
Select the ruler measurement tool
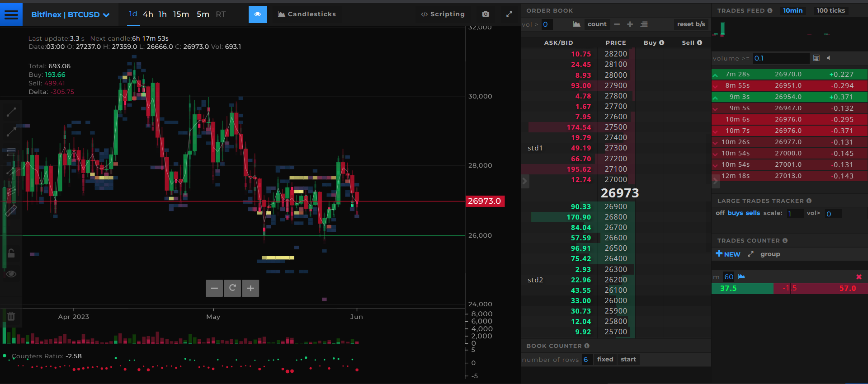(11, 211)
